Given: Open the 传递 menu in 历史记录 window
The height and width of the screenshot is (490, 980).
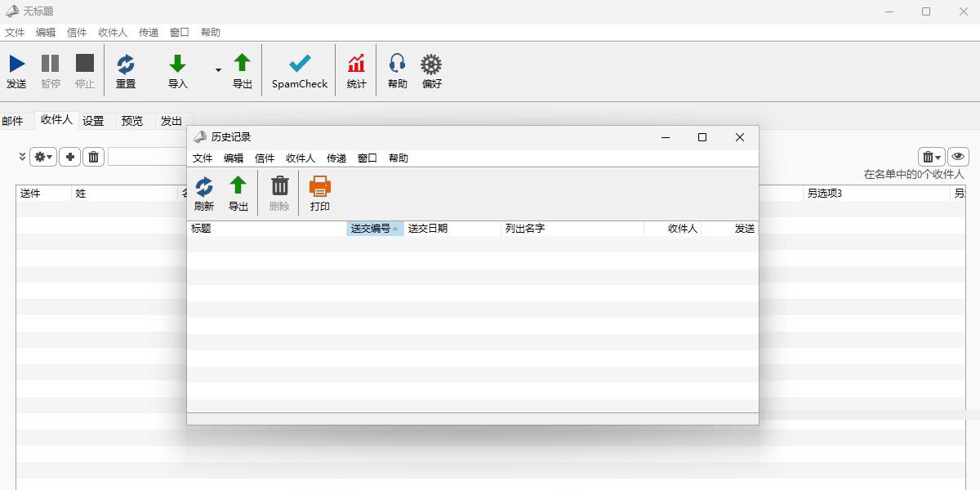Looking at the screenshot, I should [x=337, y=158].
